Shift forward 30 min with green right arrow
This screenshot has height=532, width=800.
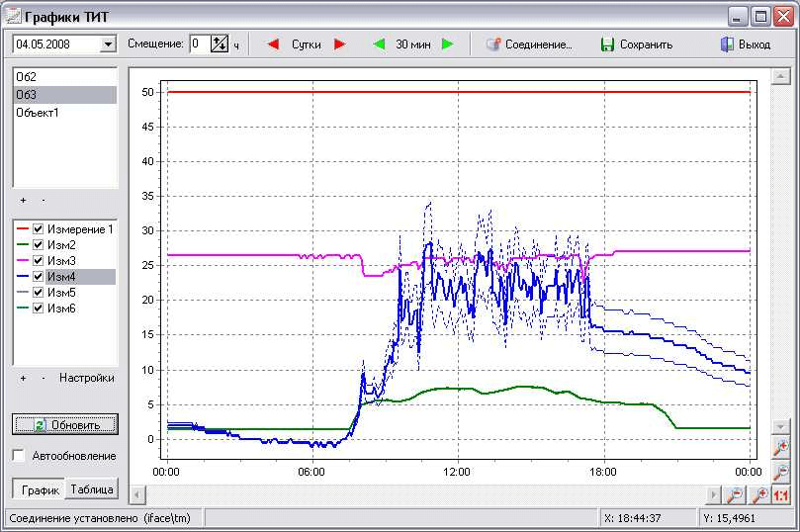click(x=447, y=44)
